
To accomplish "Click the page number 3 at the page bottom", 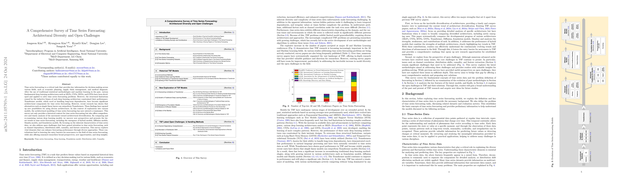I will [x=324, y=172].
